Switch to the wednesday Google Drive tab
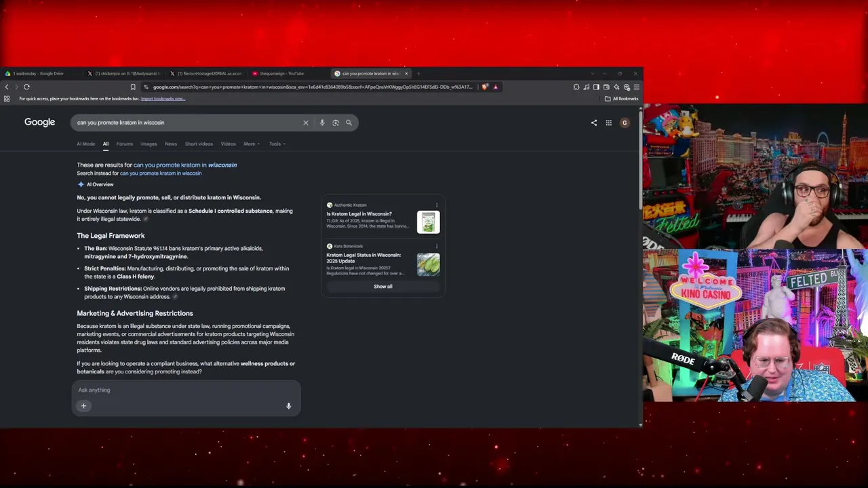 coord(41,73)
